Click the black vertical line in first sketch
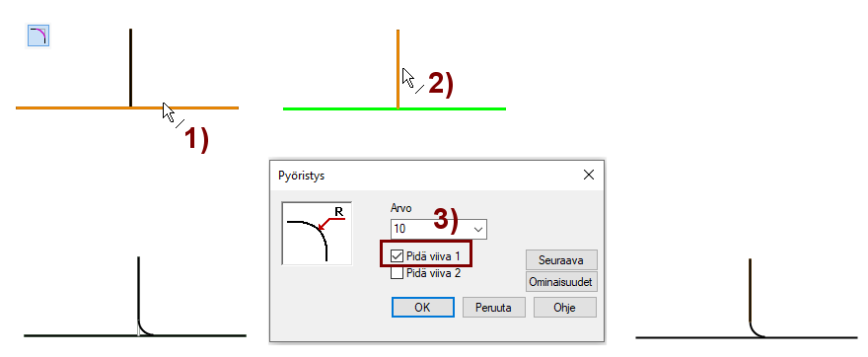868x357 pixels. coord(130,67)
